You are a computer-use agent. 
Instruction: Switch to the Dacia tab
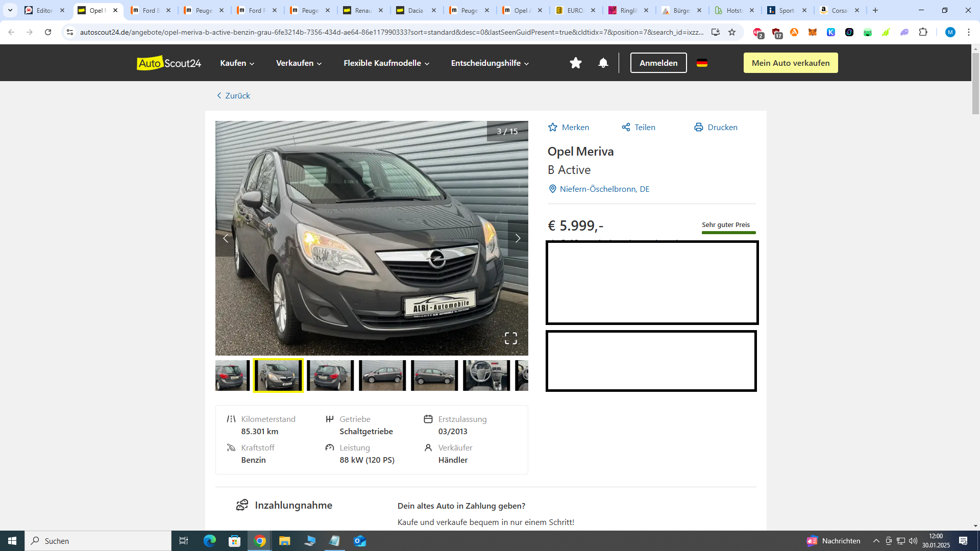click(416, 10)
